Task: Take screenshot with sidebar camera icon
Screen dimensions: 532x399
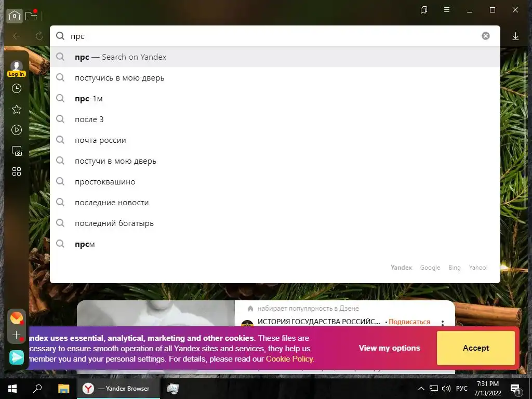Action: click(x=16, y=151)
